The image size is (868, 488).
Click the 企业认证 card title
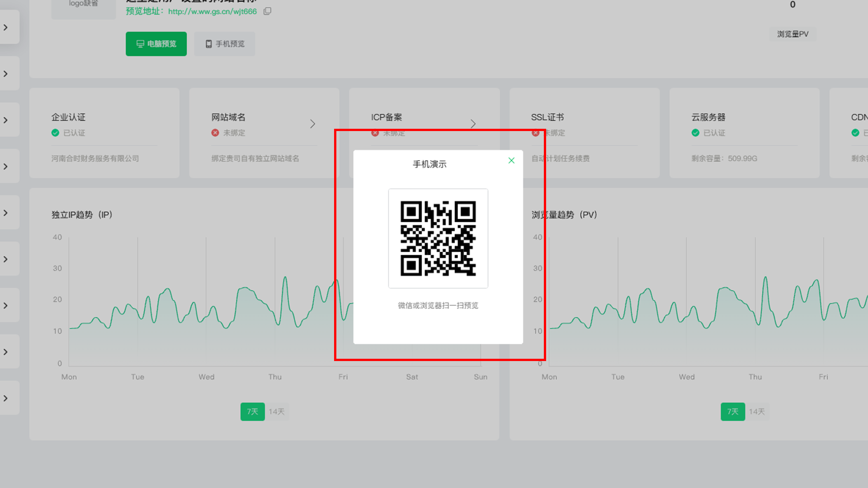pos(68,117)
